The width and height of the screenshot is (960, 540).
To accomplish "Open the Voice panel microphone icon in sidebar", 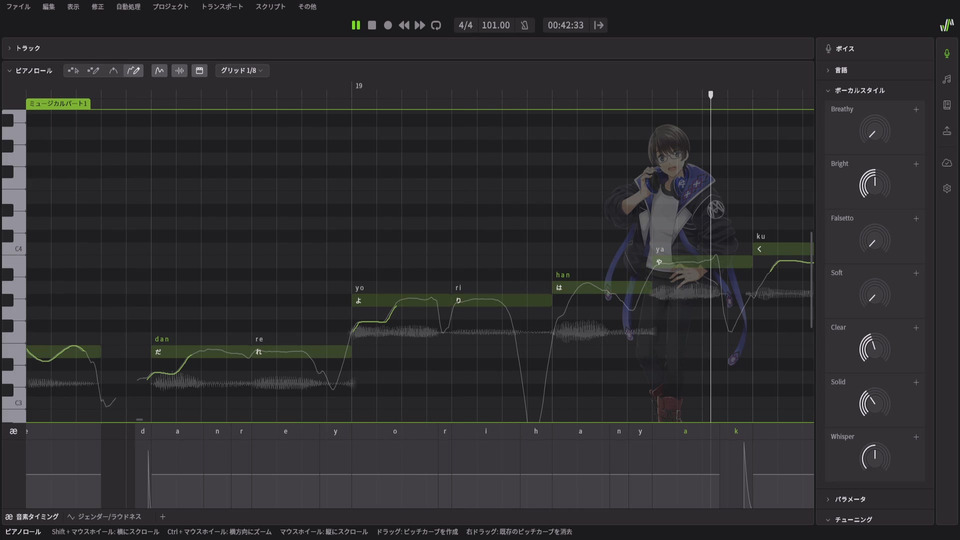I will [947, 53].
